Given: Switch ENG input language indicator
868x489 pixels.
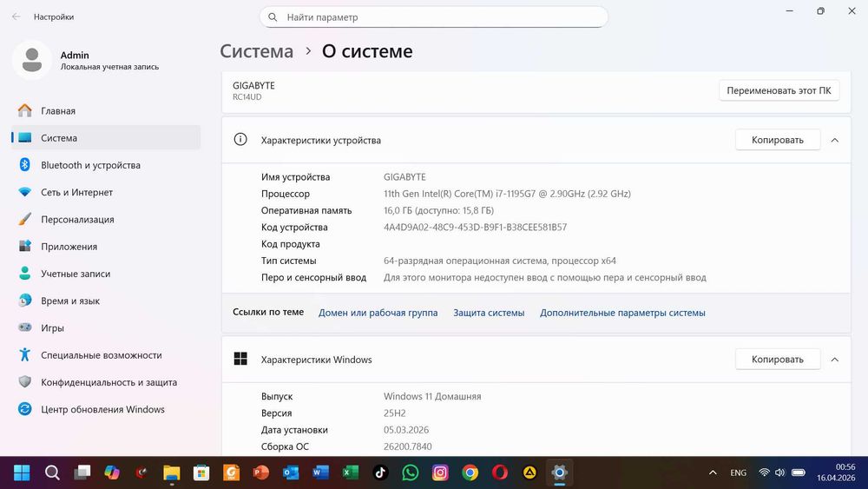Looking at the screenshot, I should click(738, 473).
